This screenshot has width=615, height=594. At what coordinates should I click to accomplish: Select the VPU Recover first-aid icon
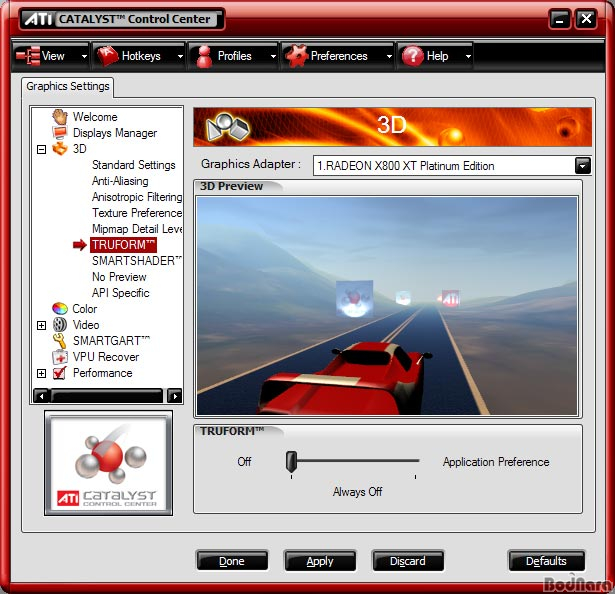pos(60,357)
